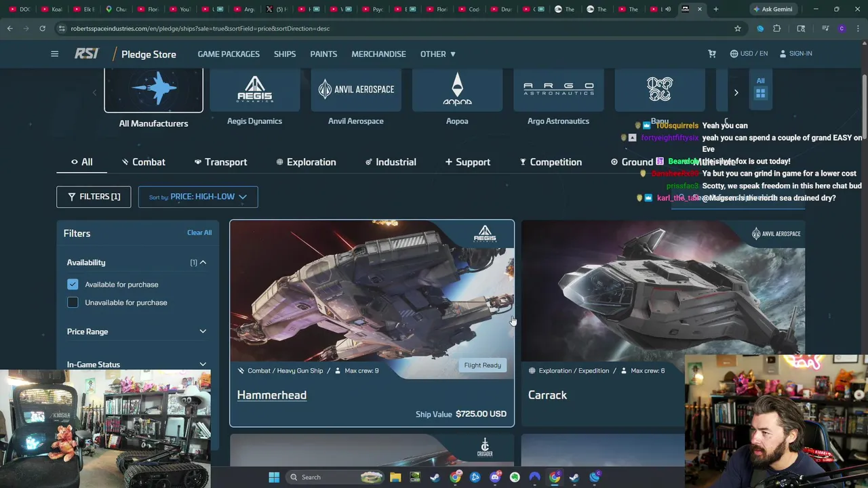Go to Ships navigation item
This screenshot has width=868, height=488.
tap(285, 54)
